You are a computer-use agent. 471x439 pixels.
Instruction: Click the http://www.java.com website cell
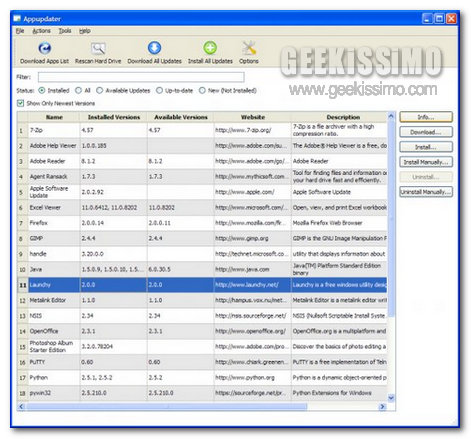pos(253,269)
